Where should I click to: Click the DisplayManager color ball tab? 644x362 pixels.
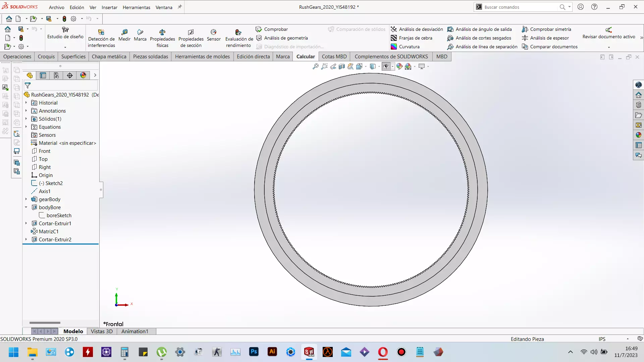(83, 75)
